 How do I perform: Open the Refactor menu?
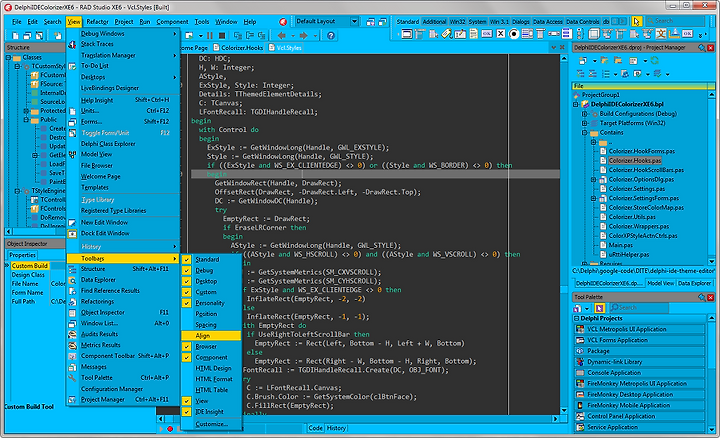tap(97, 22)
